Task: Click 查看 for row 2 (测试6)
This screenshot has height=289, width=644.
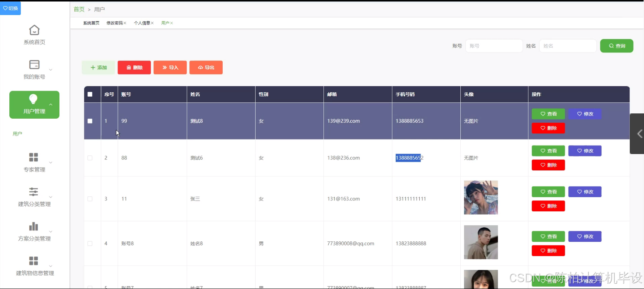Action: point(549,151)
